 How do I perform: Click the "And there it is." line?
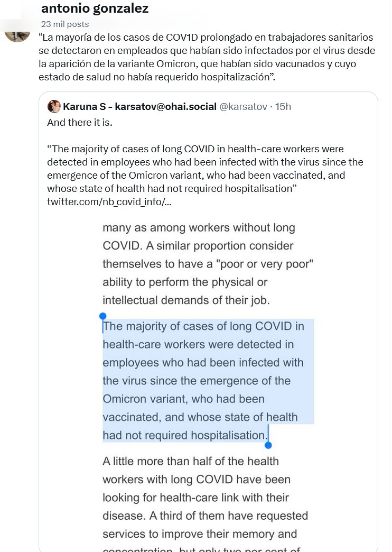[79, 122]
